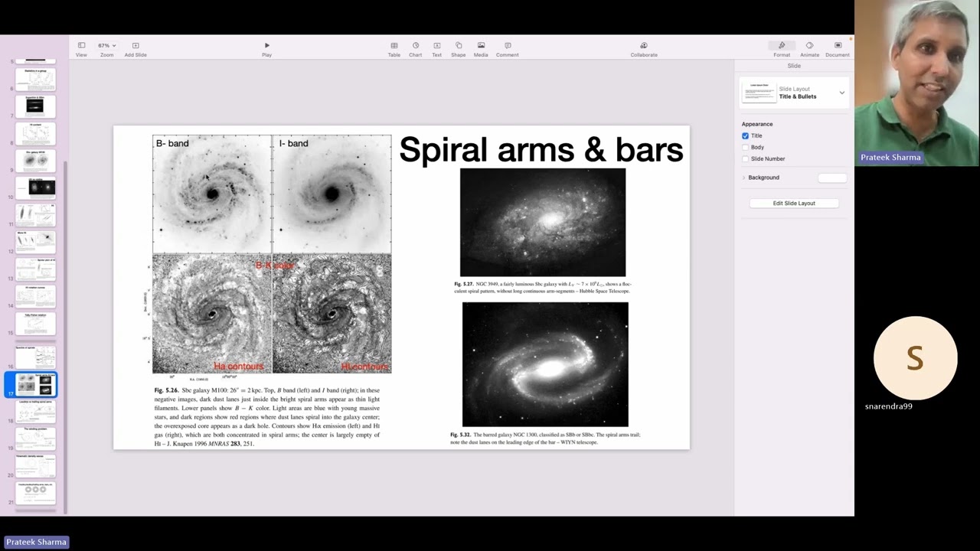Open the Document inspector panel
The image size is (980, 551).
(x=838, y=46)
